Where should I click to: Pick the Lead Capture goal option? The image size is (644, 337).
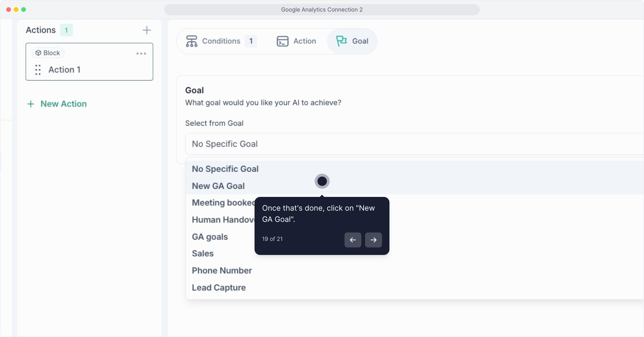(219, 287)
